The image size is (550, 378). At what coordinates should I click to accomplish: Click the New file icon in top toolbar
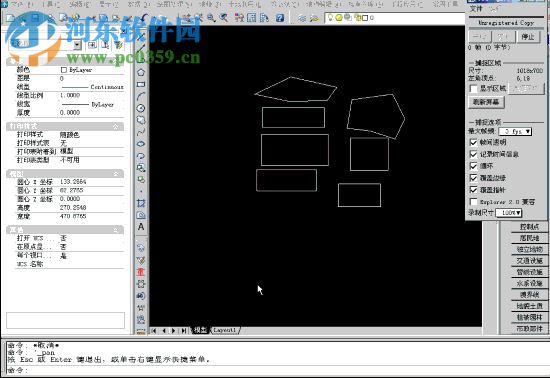click(11, 18)
